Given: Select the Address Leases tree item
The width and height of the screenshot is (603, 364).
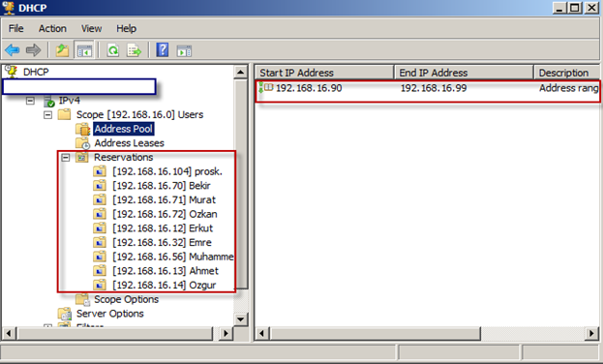Looking at the screenshot, I should 130,143.
